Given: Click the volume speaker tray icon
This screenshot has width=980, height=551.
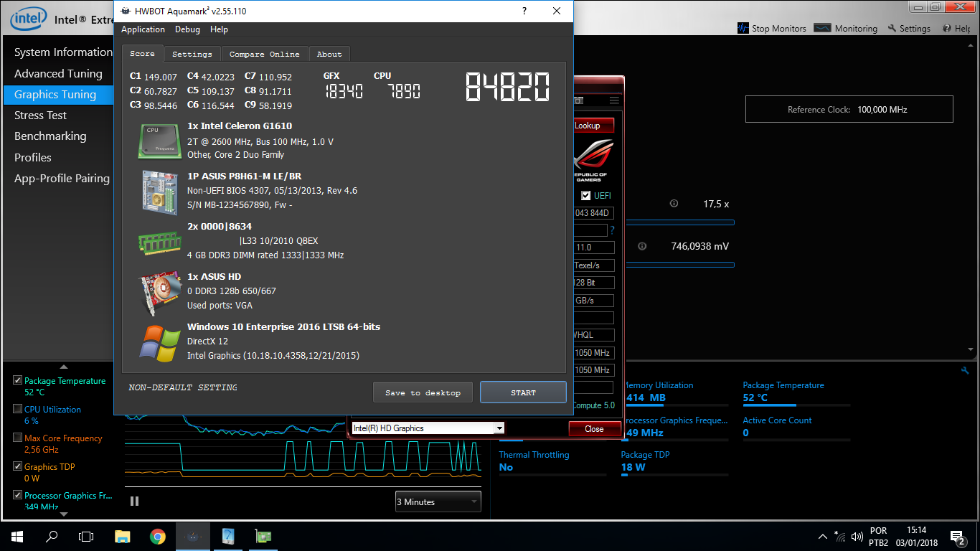Looking at the screenshot, I should 857,536.
